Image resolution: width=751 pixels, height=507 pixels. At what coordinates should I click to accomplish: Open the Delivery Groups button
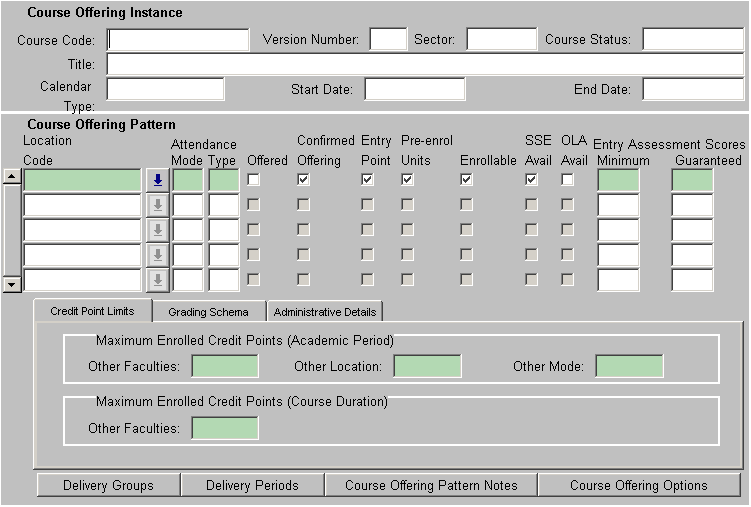(x=108, y=485)
